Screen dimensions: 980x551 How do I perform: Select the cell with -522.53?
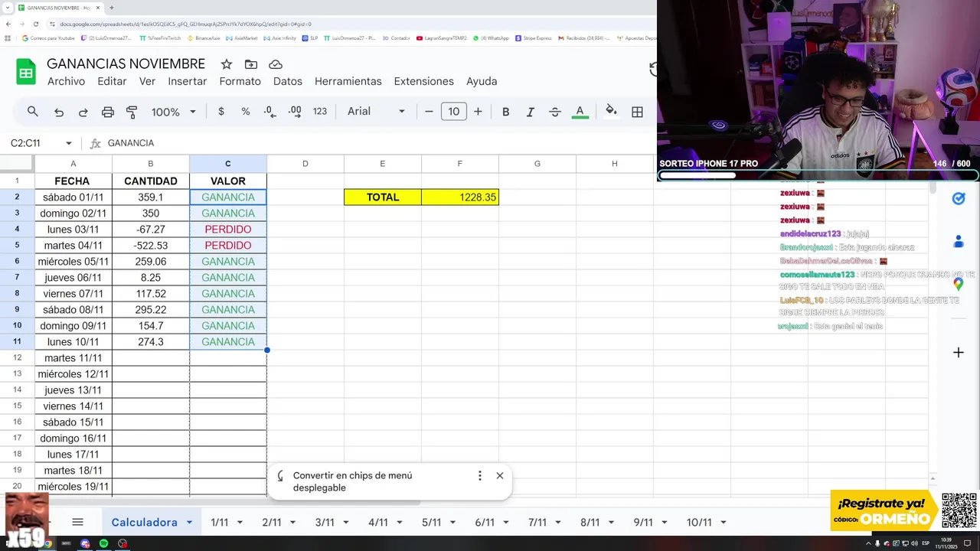tap(151, 246)
